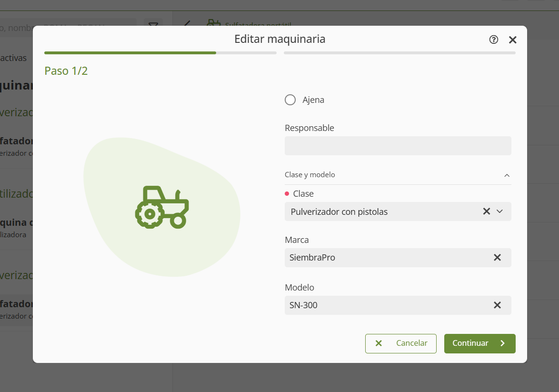Screen dimensions: 559x392
Task: Click the filter icon beside the search box
Action: pyautogui.click(x=153, y=26)
